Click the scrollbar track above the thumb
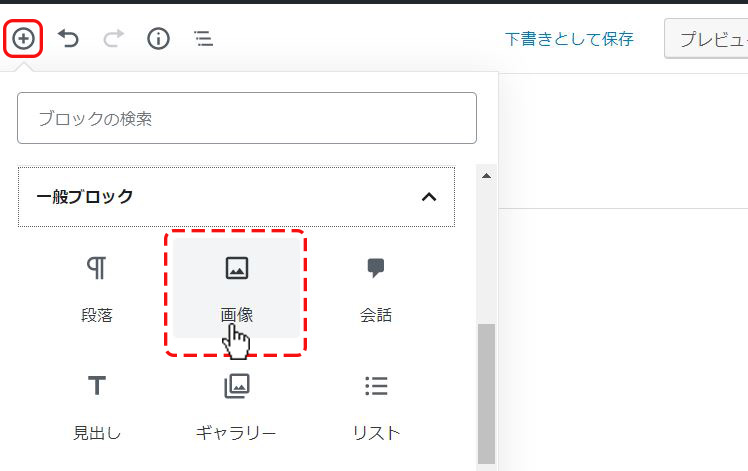The height and width of the screenshot is (471, 748). [x=487, y=250]
